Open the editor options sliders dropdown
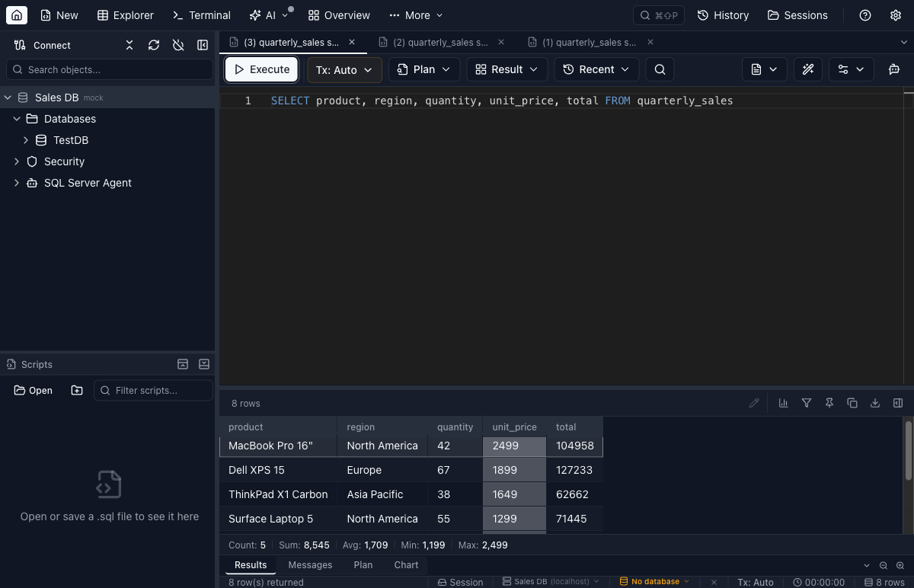 click(851, 69)
